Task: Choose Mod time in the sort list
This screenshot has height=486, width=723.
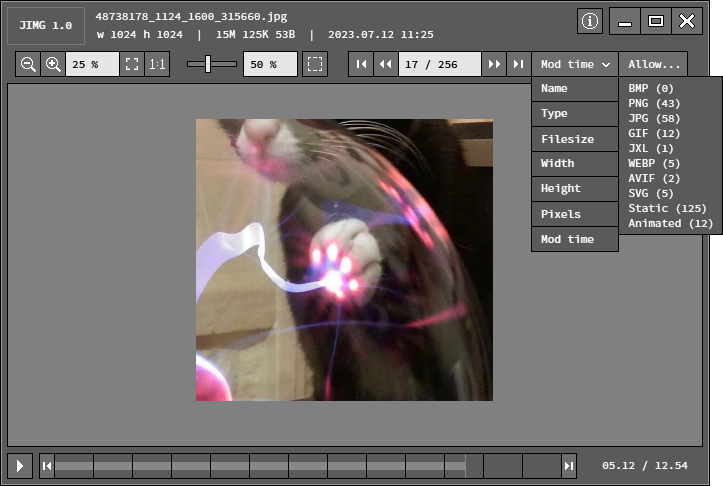Action: [575, 239]
